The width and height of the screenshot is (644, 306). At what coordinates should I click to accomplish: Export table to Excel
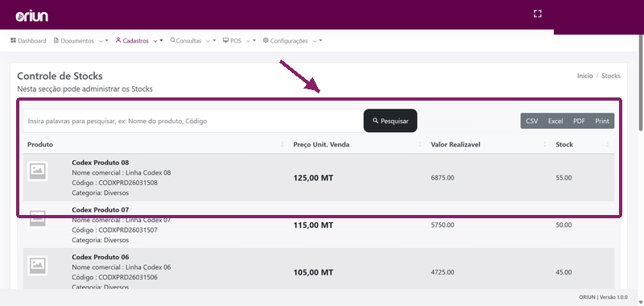555,121
